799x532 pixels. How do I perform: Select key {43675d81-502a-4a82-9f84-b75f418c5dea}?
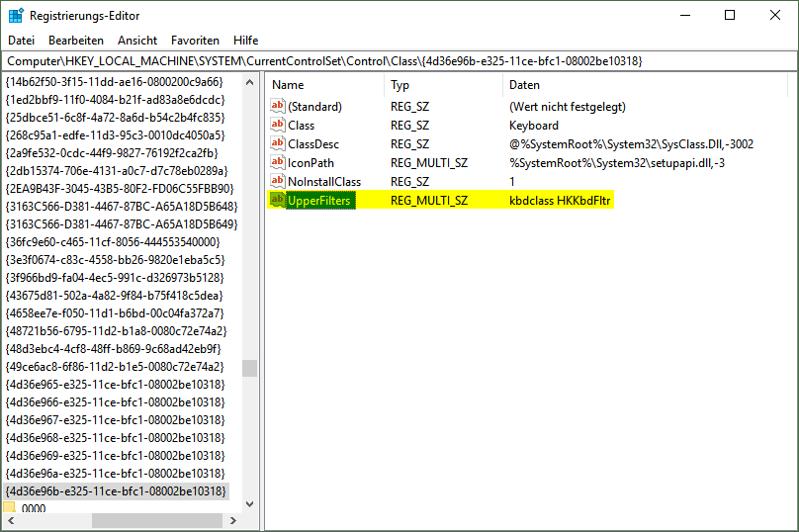pyautogui.click(x=114, y=295)
